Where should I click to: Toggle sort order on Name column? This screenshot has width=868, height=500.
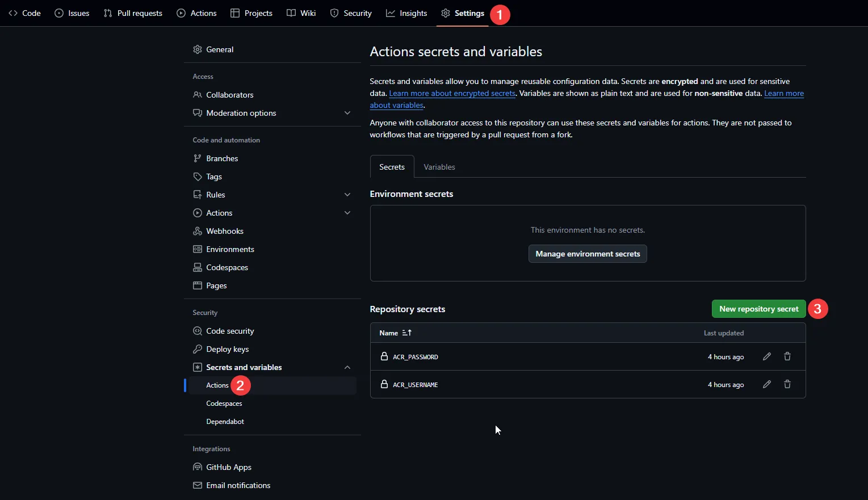[406, 333]
